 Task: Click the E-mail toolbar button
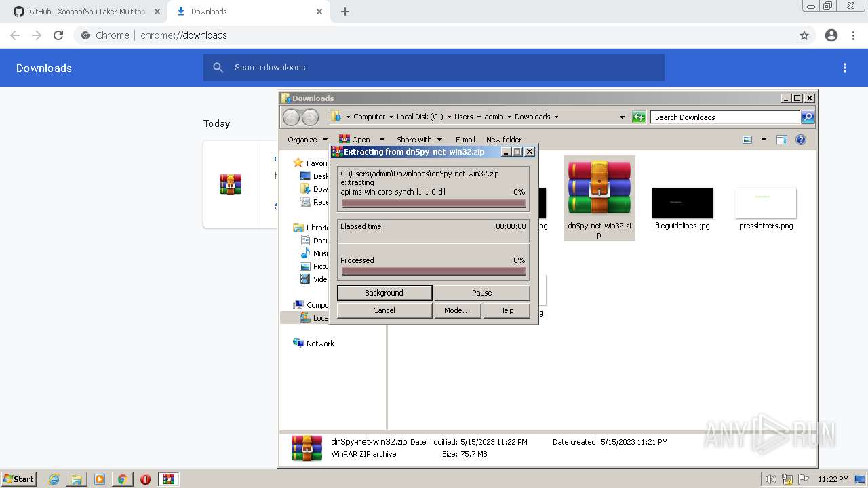coord(465,140)
